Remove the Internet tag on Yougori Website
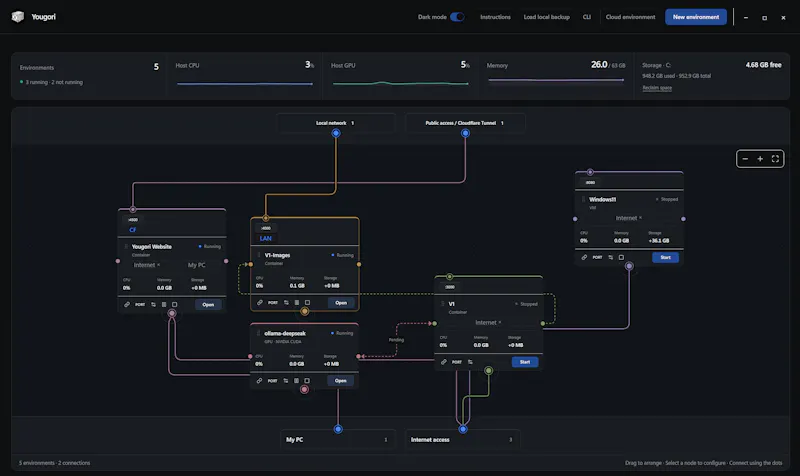 coord(159,265)
